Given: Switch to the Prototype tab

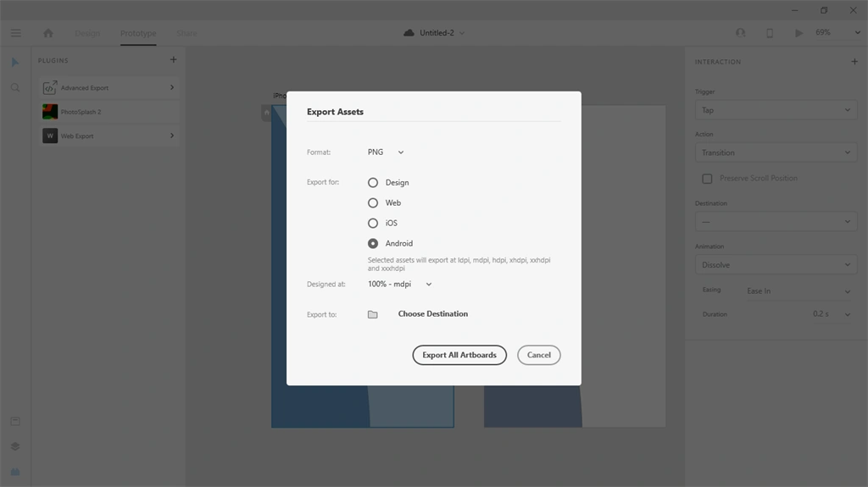Looking at the screenshot, I should coord(138,33).
